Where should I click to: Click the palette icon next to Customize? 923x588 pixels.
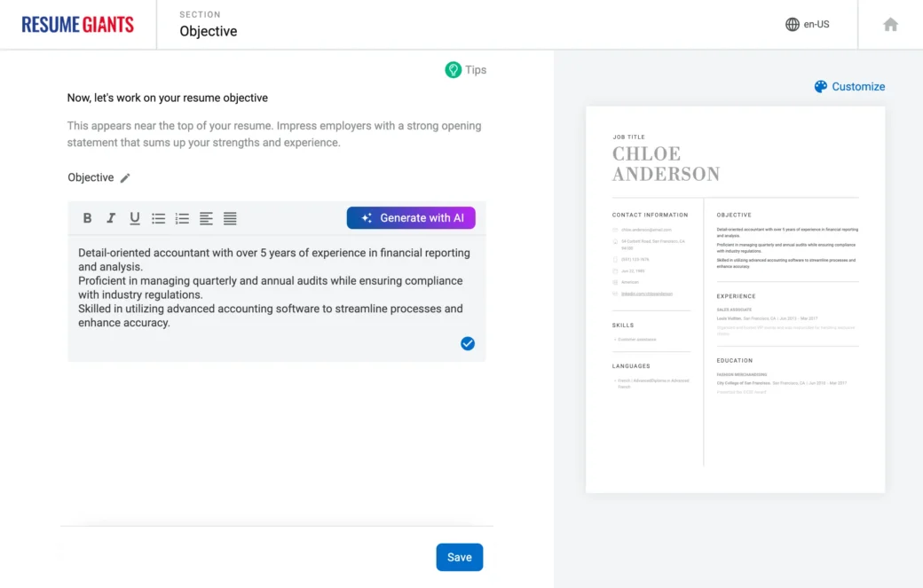point(820,86)
